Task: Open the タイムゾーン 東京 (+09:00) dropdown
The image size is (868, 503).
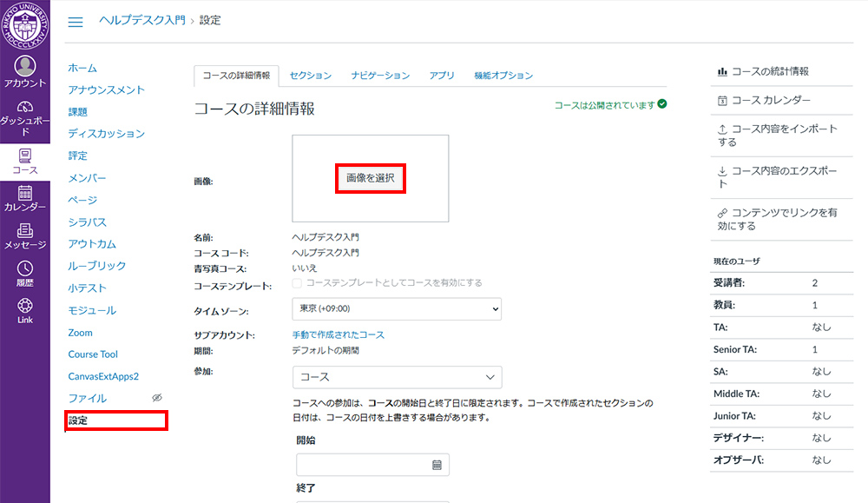Action: (397, 309)
